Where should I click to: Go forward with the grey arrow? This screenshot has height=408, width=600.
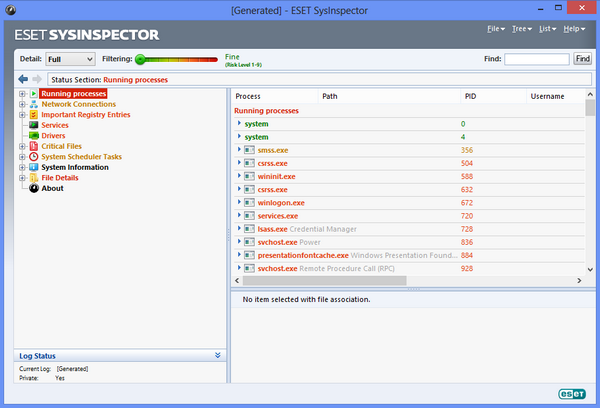tap(37, 79)
